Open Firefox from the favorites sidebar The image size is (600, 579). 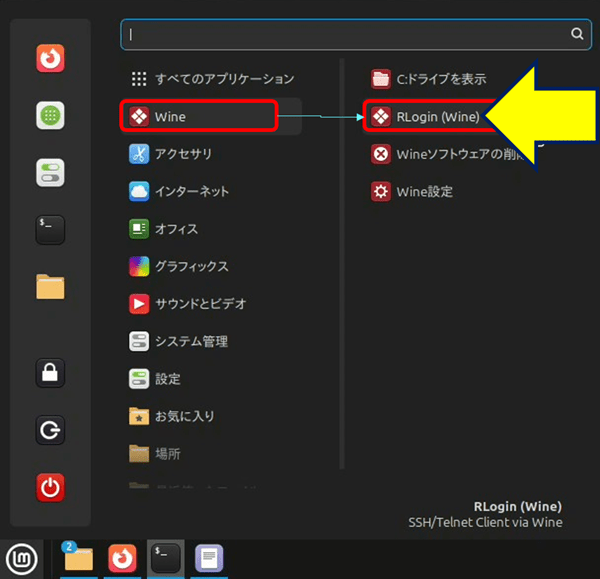(x=50, y=58)
